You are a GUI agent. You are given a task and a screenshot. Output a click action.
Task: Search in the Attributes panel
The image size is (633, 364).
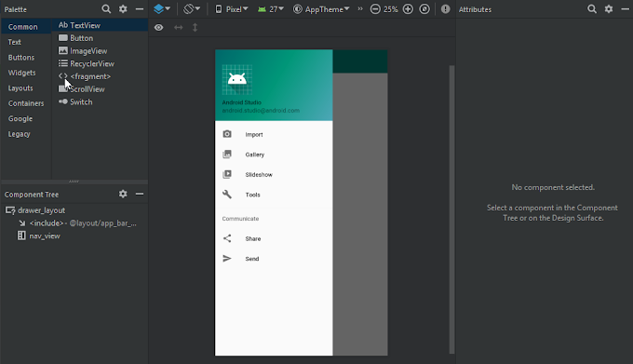click(592, 9)
